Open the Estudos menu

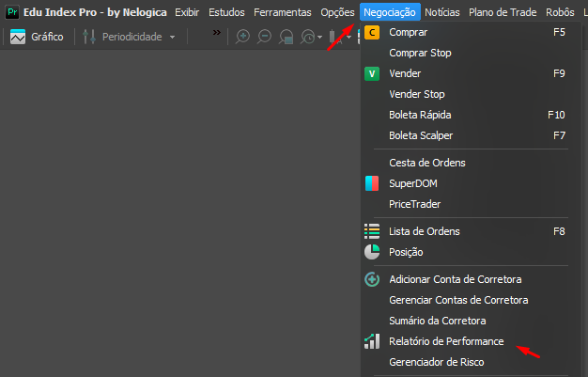coord(226,12)
